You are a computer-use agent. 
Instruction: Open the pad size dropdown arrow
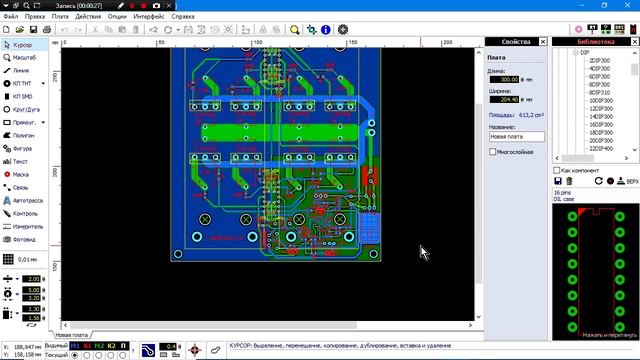click(18, 294)
